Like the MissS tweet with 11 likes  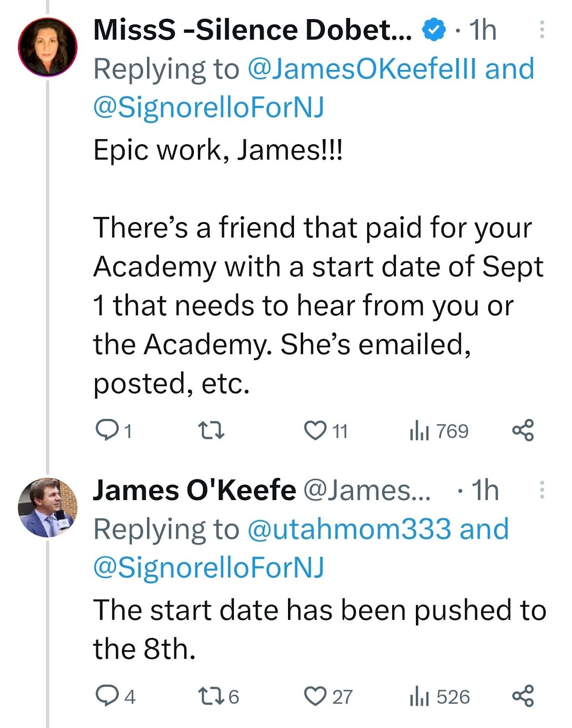pyautogui.click(x=315, y=430)
